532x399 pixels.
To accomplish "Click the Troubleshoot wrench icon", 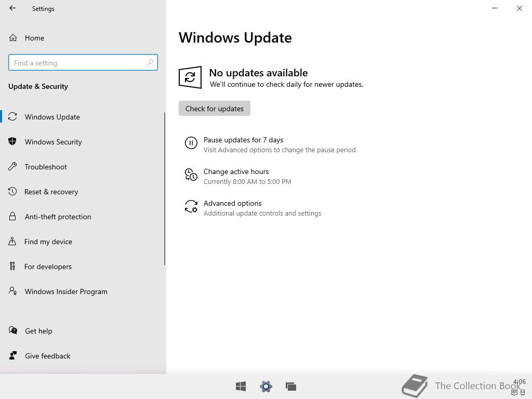I will pyautogui.click(x=12, y=167).
